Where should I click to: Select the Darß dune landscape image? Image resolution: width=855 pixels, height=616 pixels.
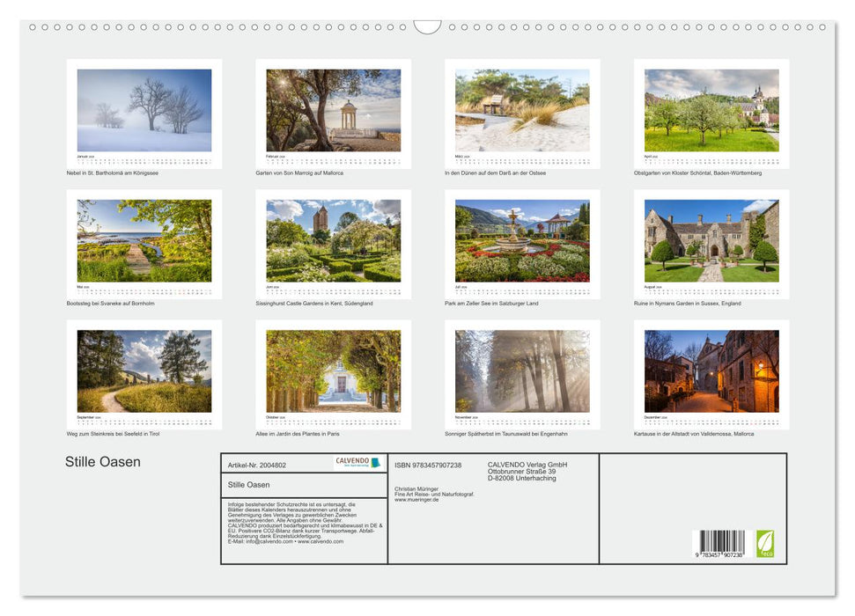[522, 110]
